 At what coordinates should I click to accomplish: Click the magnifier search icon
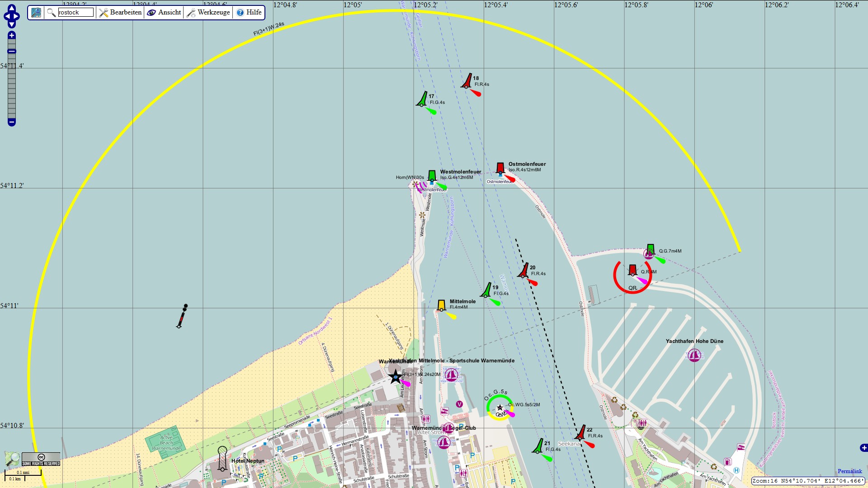[51, 12]
